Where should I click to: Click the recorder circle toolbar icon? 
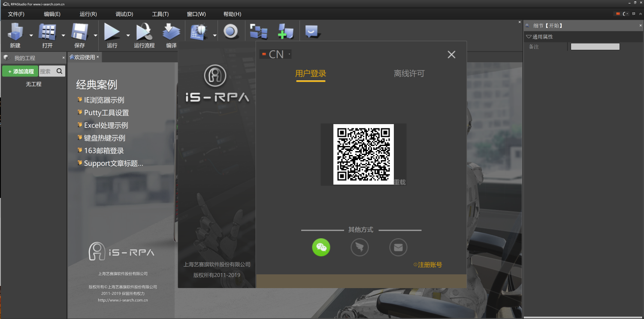pyautogui.click(x=231, y=31)
